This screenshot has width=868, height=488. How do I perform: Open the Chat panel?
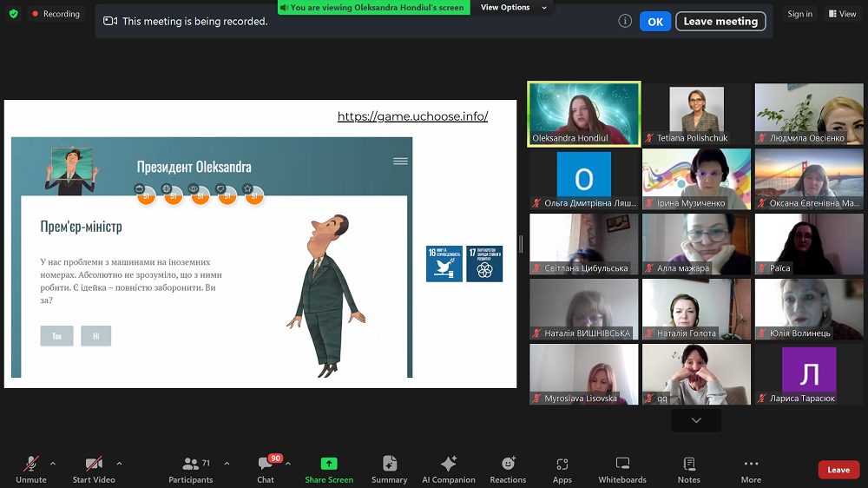266,469
